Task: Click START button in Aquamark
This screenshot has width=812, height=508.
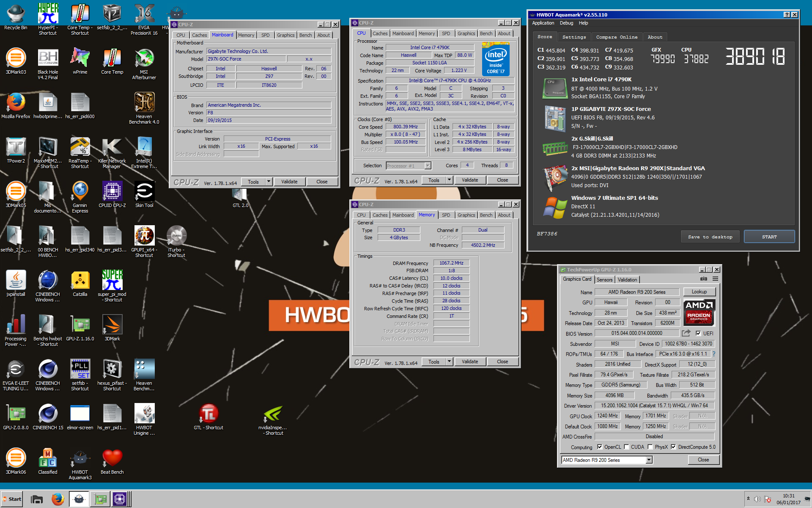Action: pyautogui.click(x=769, y=237)
